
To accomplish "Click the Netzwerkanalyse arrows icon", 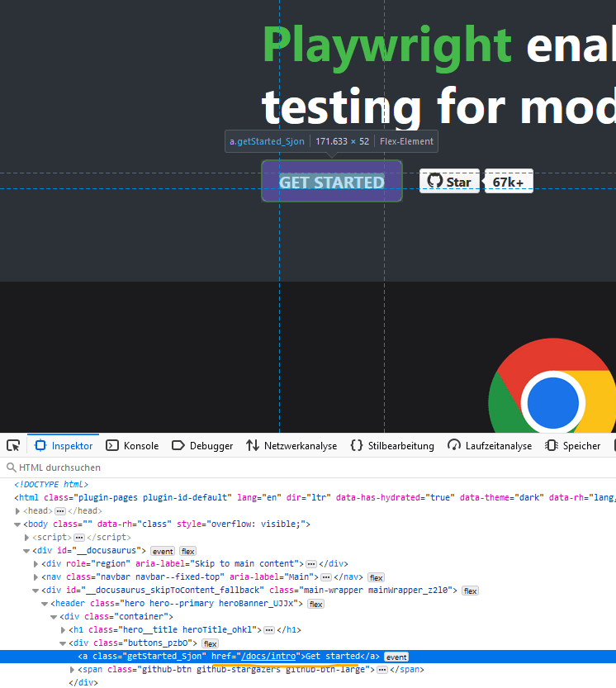I will (253, 446).
